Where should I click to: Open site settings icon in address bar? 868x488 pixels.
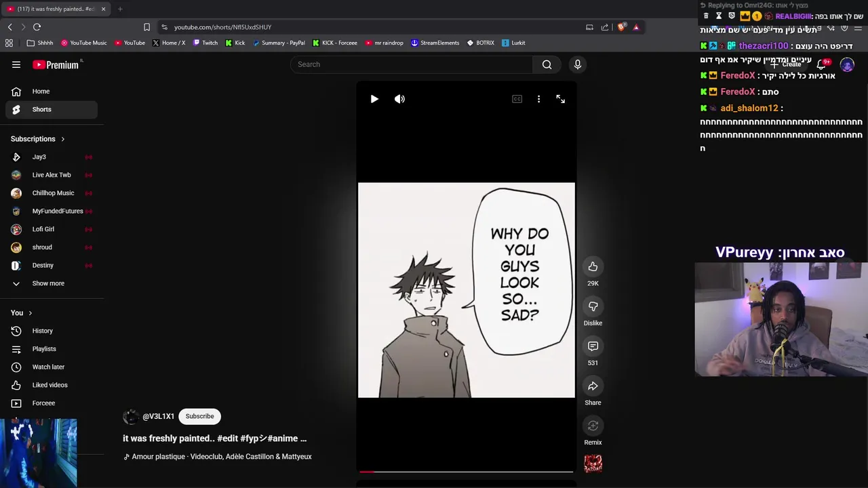coord(164,27)
